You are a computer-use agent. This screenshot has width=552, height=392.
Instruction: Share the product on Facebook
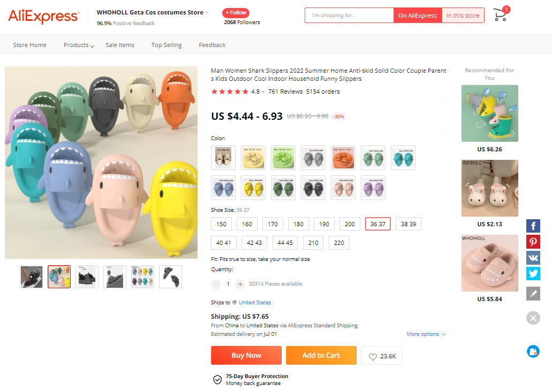click(533, 226)
